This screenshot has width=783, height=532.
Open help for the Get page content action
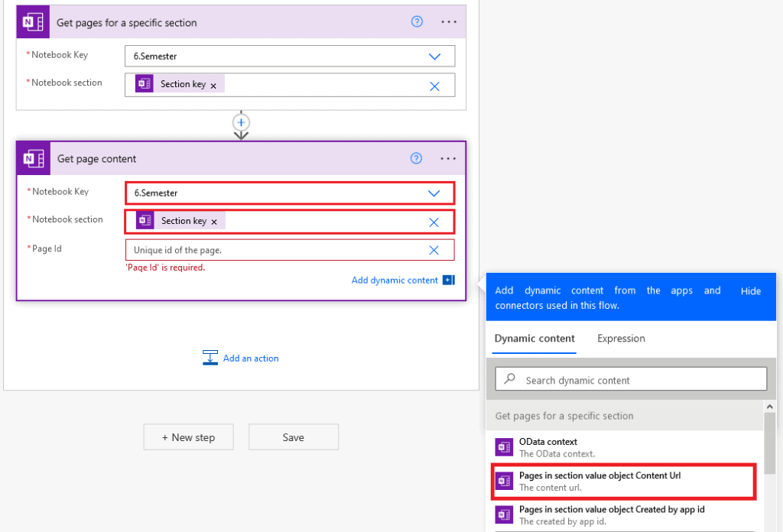[x=416, y=158]
